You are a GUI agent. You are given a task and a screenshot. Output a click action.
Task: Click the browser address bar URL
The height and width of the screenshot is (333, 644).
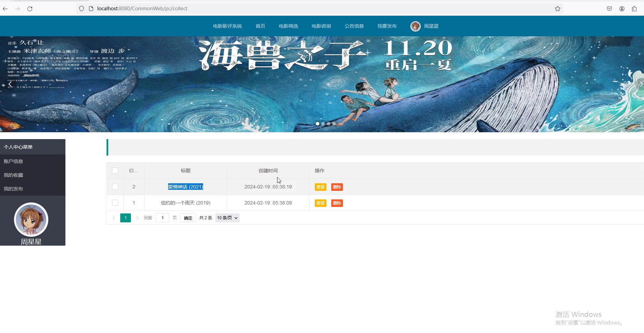(142, 9)
